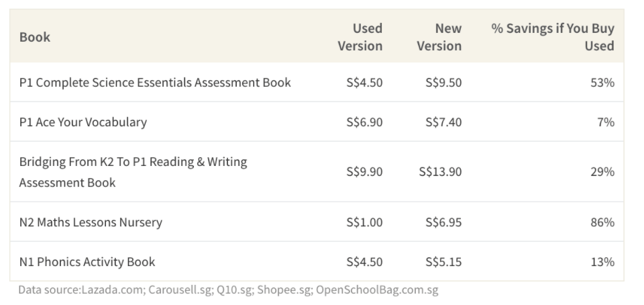Click the 29% savings value
The width and height of the screenshot is (644, 305).
(x=602, y=172)
